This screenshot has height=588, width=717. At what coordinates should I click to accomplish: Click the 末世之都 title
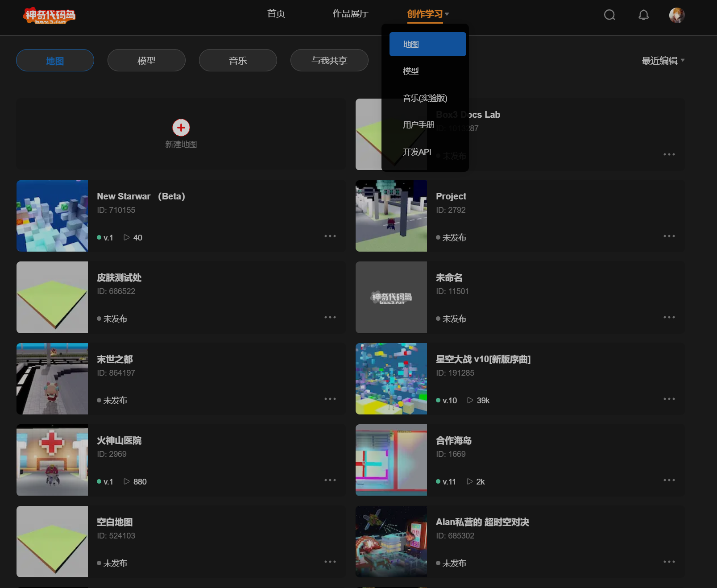click(x=115, y=359)
